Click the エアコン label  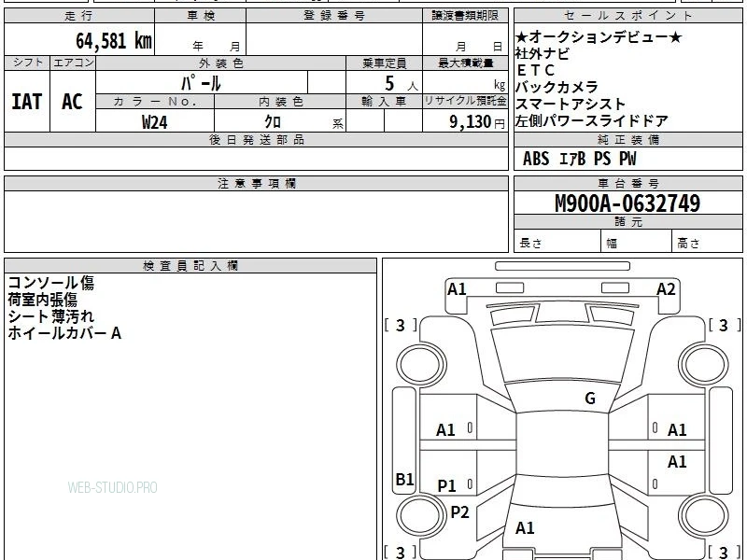tap(73, 63)
